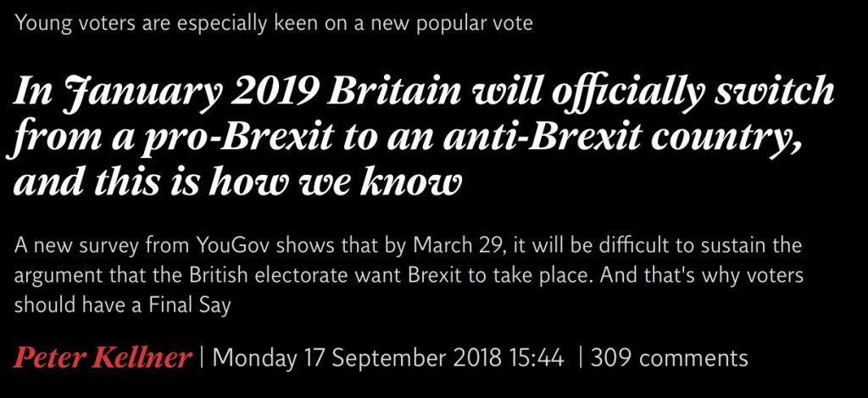This screenshot has height=398, width=868.
Task: Open Peter Kellner's author page
Action: (x=103, y=357)
